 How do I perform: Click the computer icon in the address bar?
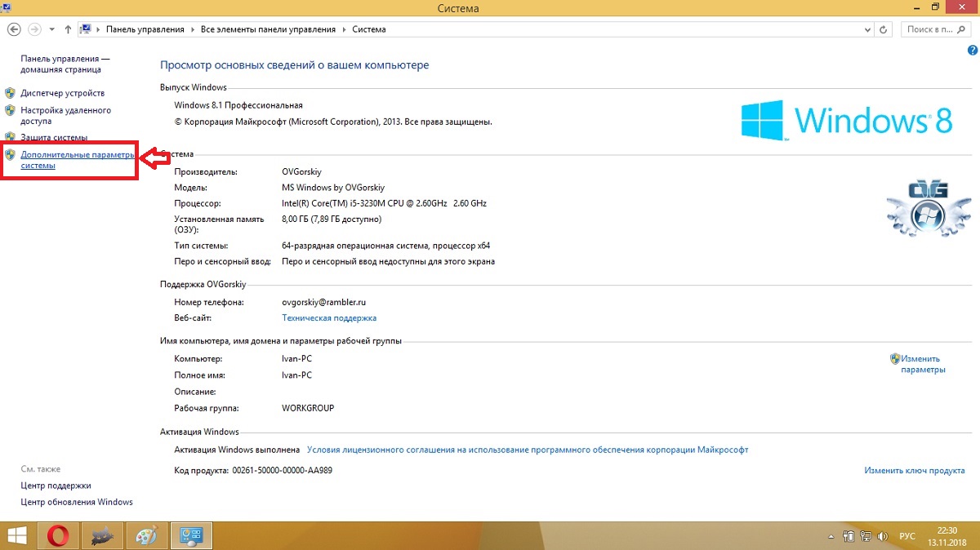85,29
